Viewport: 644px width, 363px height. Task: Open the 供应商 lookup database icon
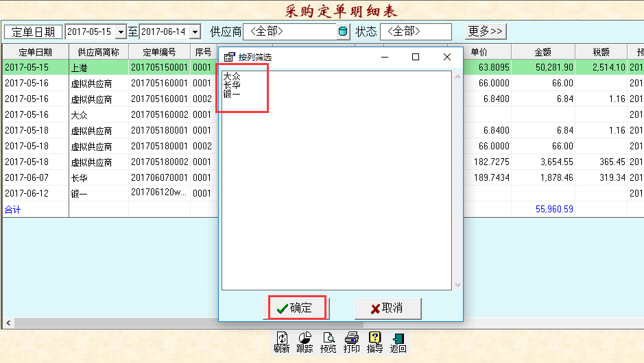point(343,32)
